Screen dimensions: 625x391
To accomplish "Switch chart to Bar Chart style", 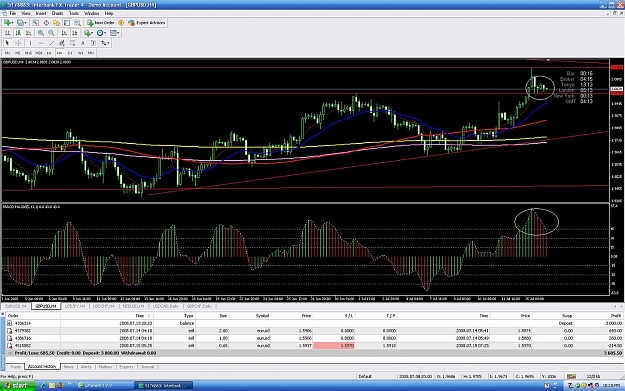I will (x=8, y=33).
